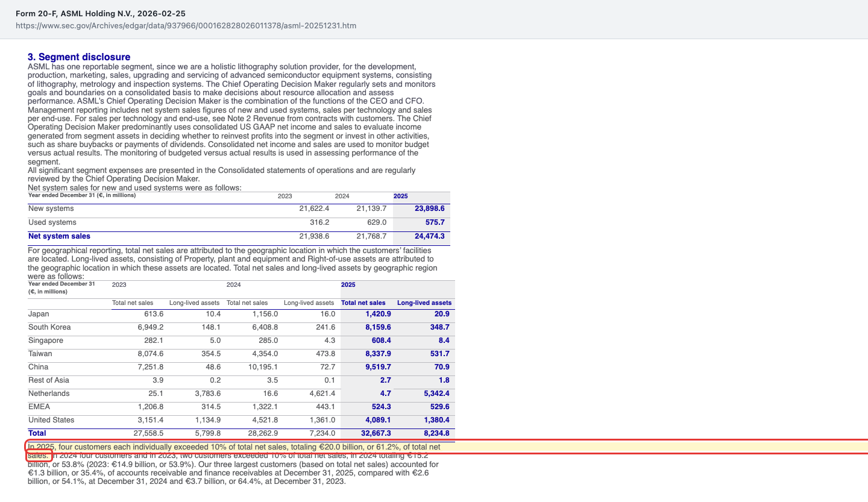868x502 pixels.
Task: Select the New systems 2025 value 23,898.6
Action: coord(429,209)
